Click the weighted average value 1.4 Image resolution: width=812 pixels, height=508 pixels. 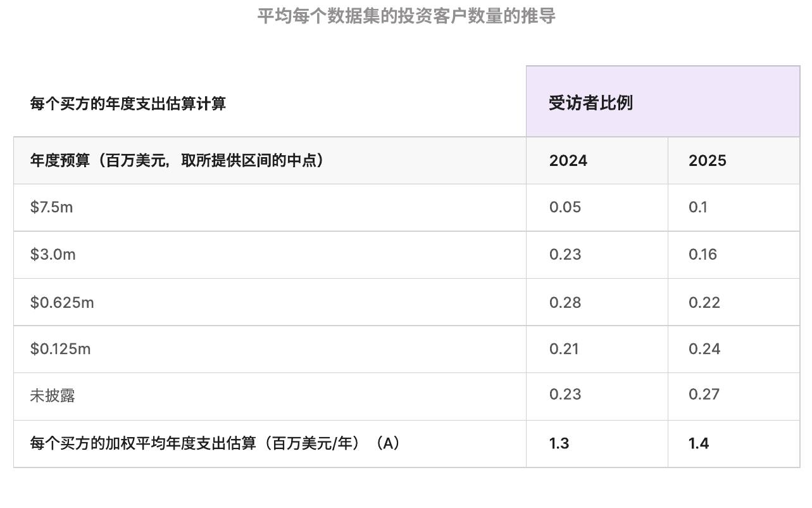pos(699,443)
